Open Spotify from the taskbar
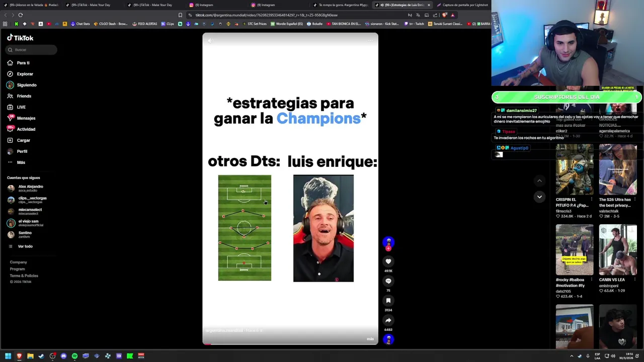644x362 pixels. [x=74, y=356]
